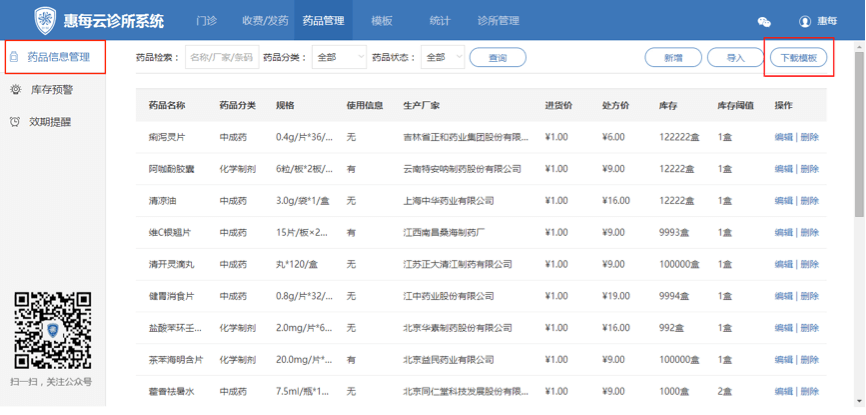Switch to the 收费/发药 tab
Image resolution: width=866 pixels, height=415 pixels.
(x=265, y=21)
